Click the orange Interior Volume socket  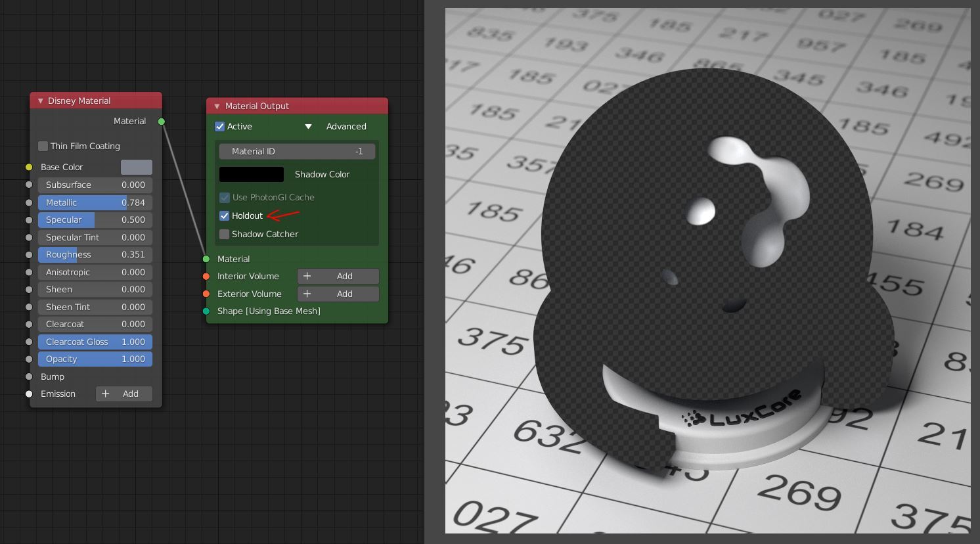(206, 277)
